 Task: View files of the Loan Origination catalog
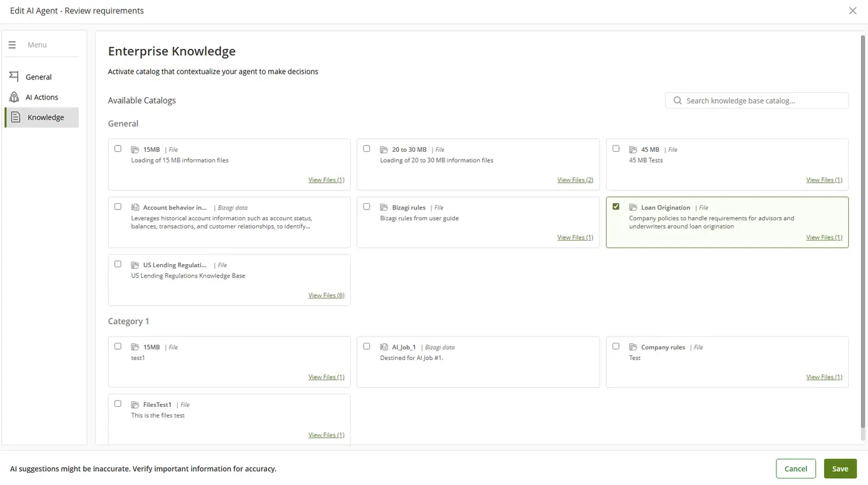[824, 237]
